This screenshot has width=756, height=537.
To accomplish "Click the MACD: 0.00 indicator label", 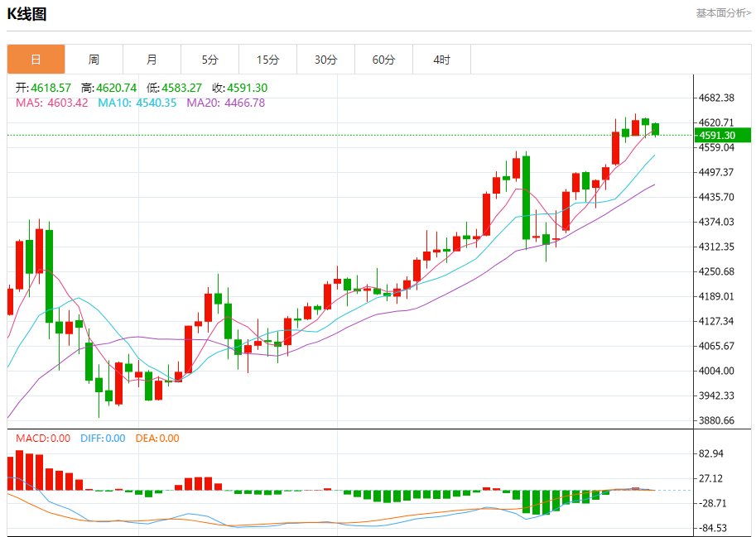I will 43,439.
